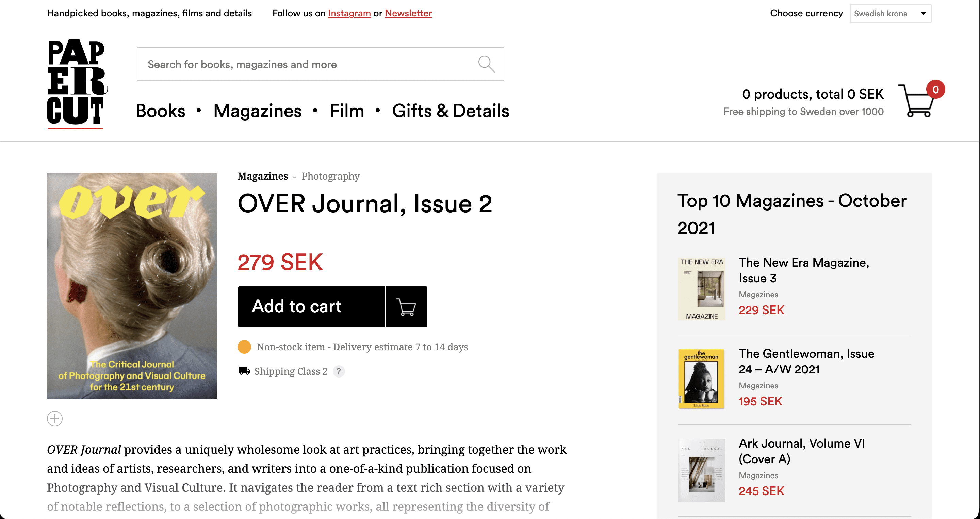Open Gifts & Details category
The width and height of the screenshot is (980, 519).
451,111
